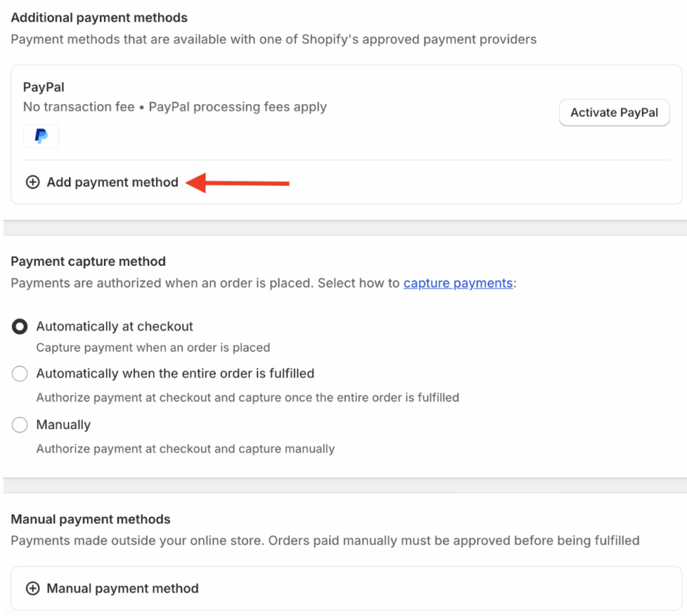Viewport: 687px width, 616px height.
Task: Click text about Shopify's approved payment providers
Action: [273, 39]
